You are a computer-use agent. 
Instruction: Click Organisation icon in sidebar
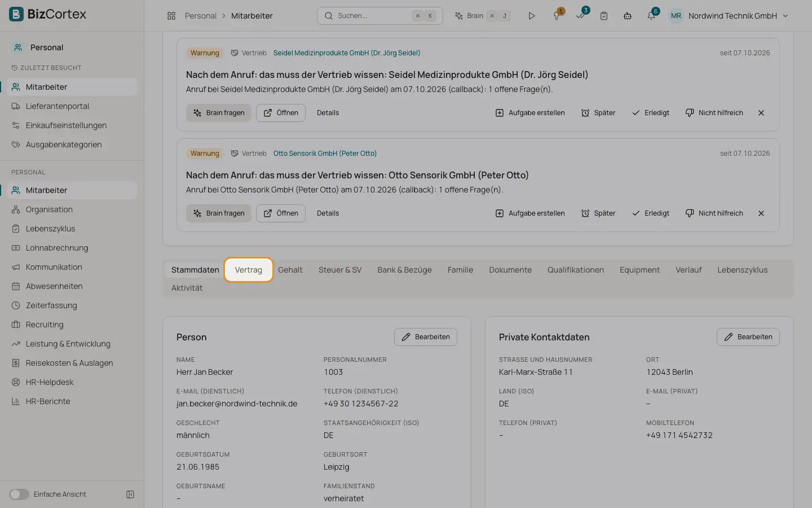16,209
